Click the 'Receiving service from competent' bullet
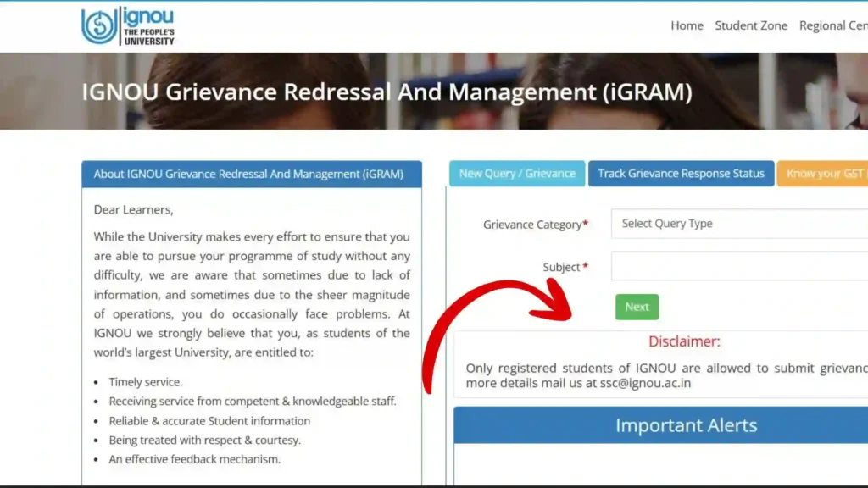The width and height of the screenshot is (868, 488). point(253,401)
